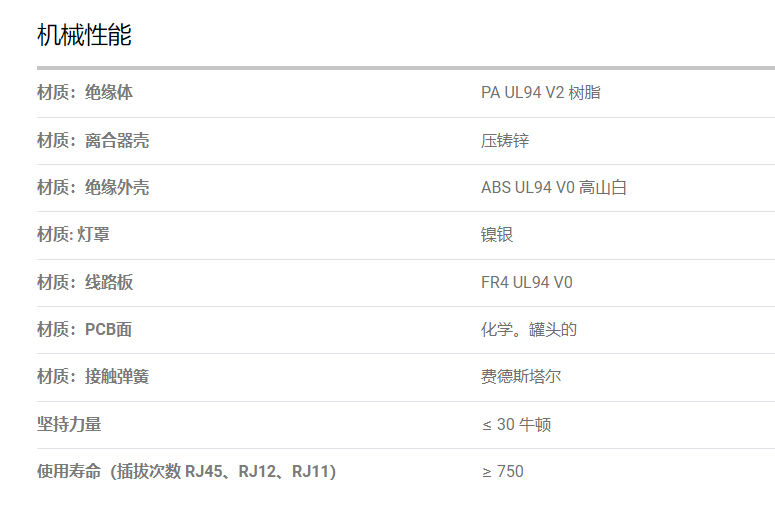
Task: Select the 材质: 灯罩 row label
Action: tap(73, 234)
